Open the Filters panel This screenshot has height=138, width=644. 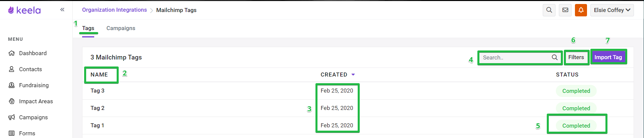(x=576, y=57)
